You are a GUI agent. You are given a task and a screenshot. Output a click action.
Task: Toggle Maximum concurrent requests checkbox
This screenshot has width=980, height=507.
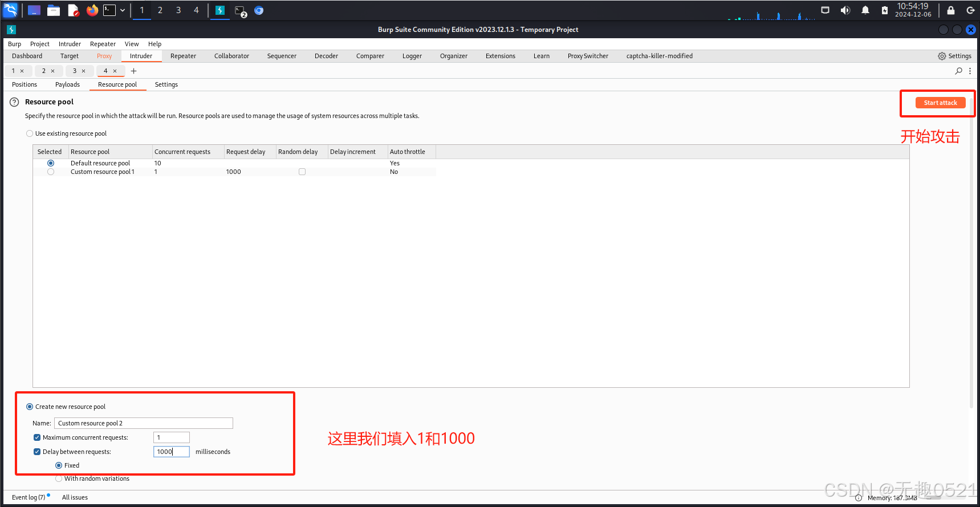pyautogui.click(x=37, y=437)
